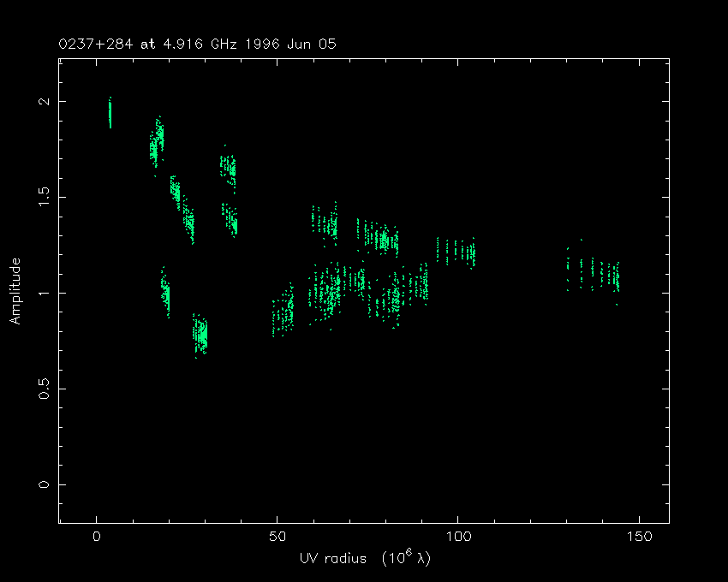Click the y-axis tick label '0'
Screen dimensions: 728x582
[42, 485]
